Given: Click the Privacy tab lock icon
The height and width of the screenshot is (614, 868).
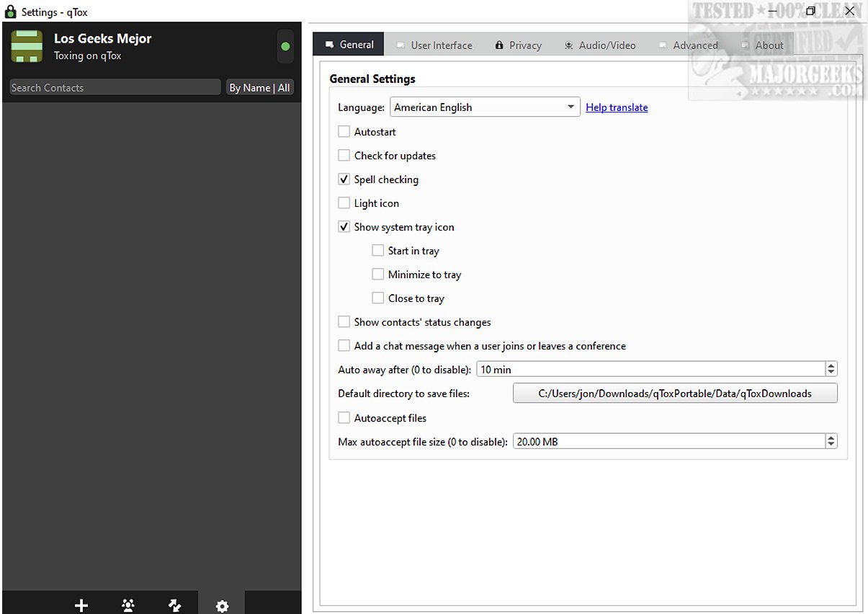Looking at the screenshot, I should 499,45.
